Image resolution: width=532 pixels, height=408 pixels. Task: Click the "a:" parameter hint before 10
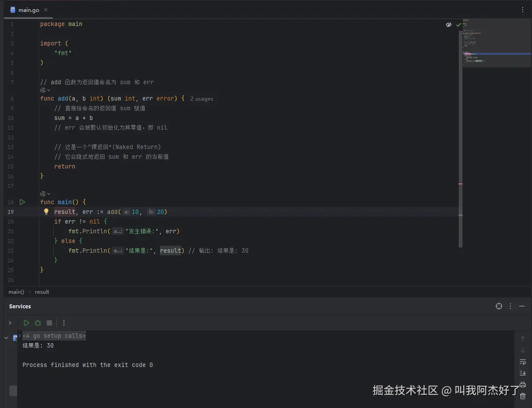[x=126, y=212]
